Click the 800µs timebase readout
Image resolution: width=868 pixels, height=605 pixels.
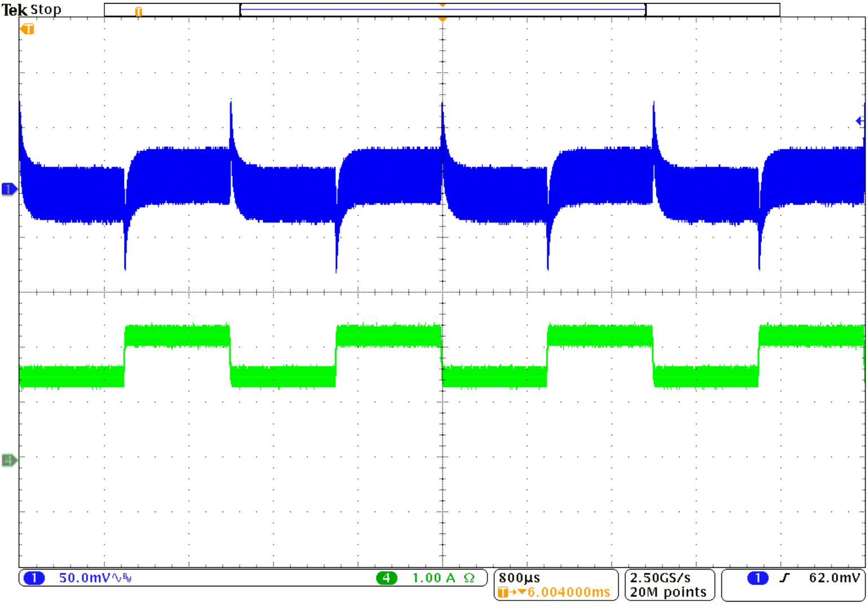click(519, 578)
